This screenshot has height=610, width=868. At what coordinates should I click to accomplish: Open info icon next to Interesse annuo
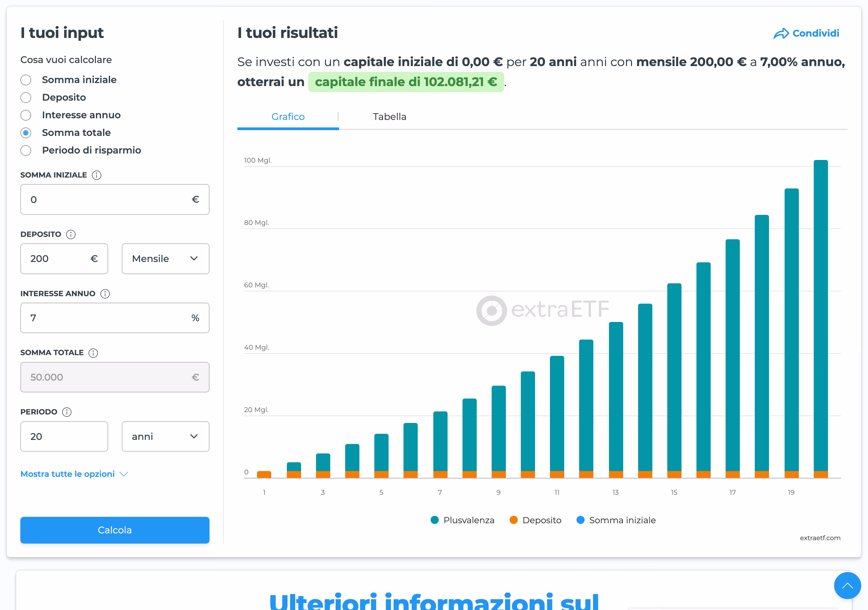click(x=105, y=294)
